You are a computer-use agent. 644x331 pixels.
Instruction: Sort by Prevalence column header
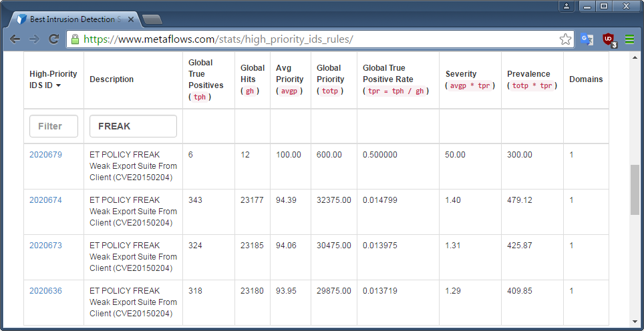click(x=532, y=79)
